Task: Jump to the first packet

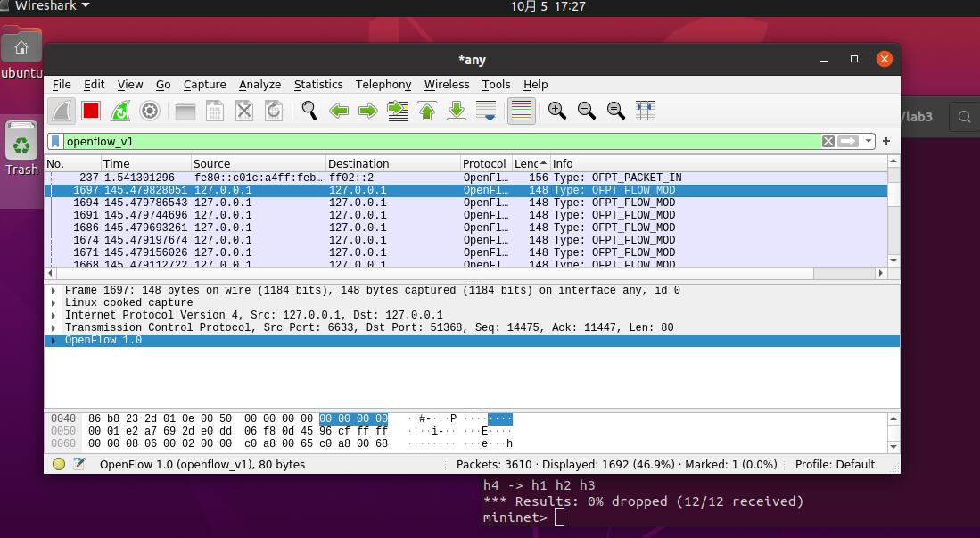Action: [427, 112]
